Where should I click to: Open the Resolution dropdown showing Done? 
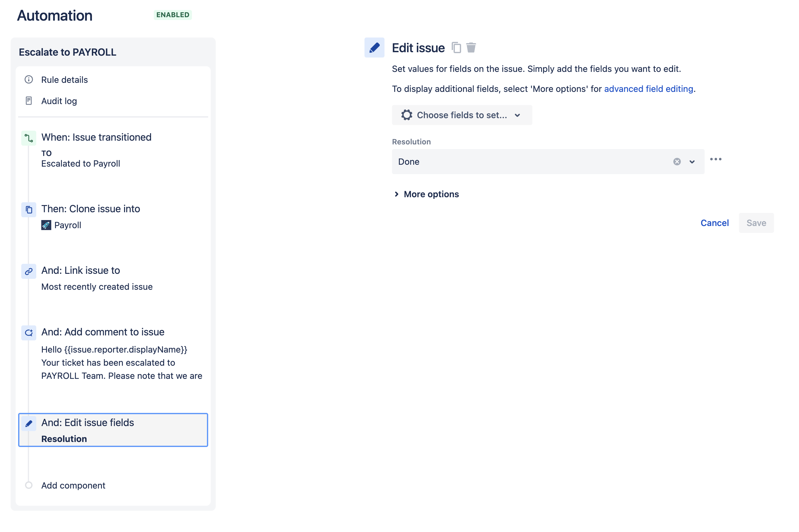[548, 162]
